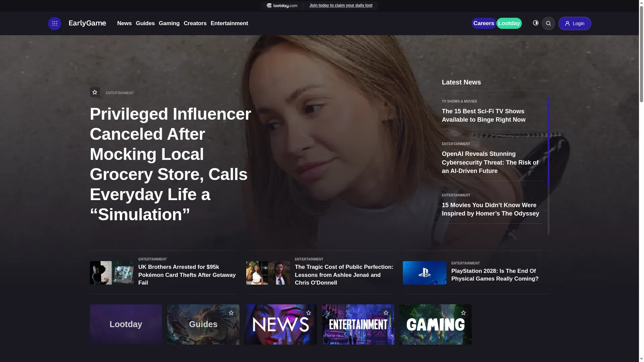This screenshot has height=362, width=644.
Task: Open the Guides menu item
Action: (x=145, y=23)
